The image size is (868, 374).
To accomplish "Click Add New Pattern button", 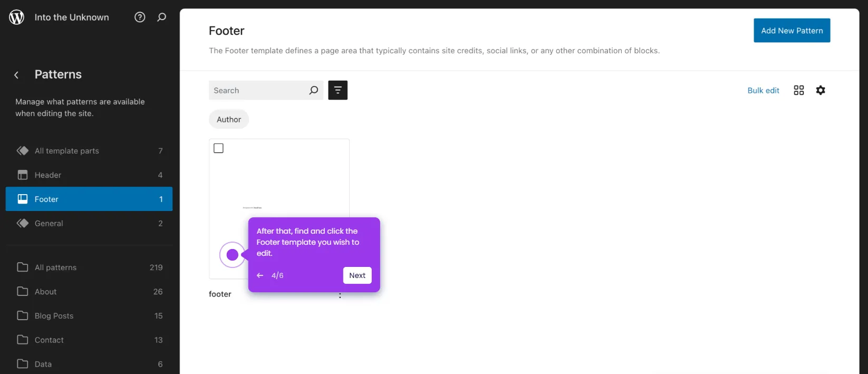I will (x=792, y=31).
